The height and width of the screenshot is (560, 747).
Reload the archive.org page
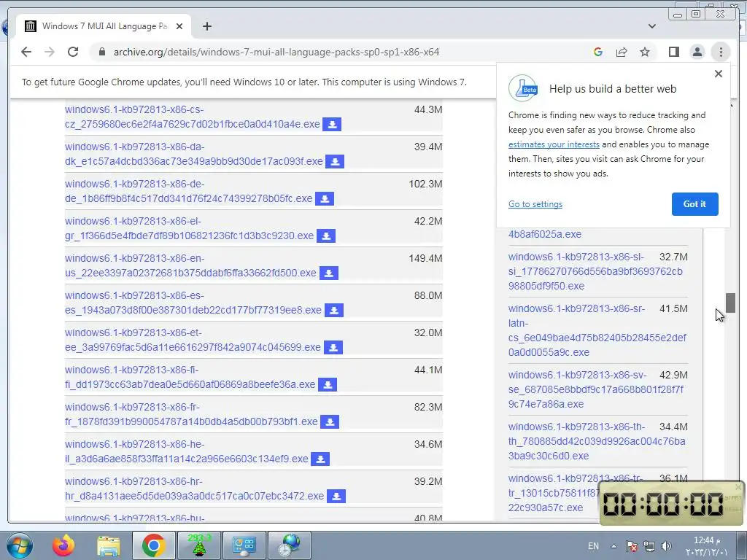tap(73, 52)
